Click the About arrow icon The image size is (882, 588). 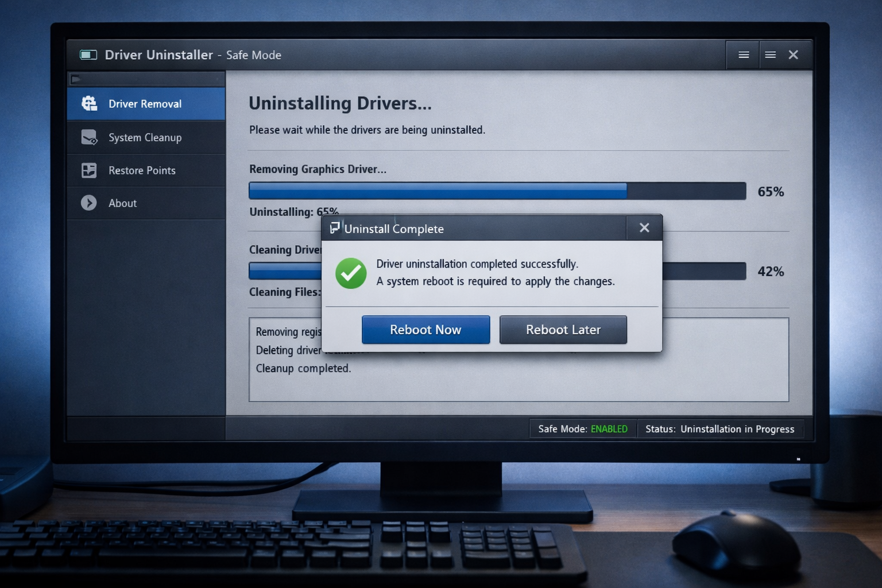coord(89,203)
